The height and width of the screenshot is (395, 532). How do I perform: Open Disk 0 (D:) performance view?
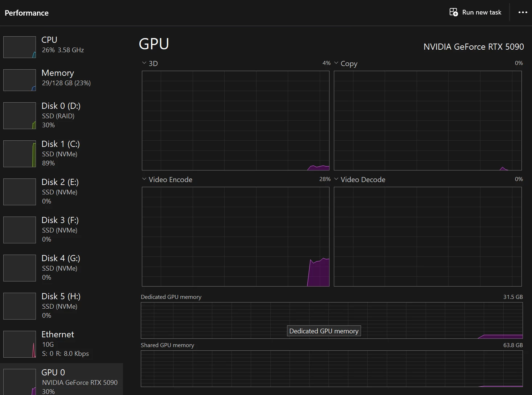click(x=62, y=115)
